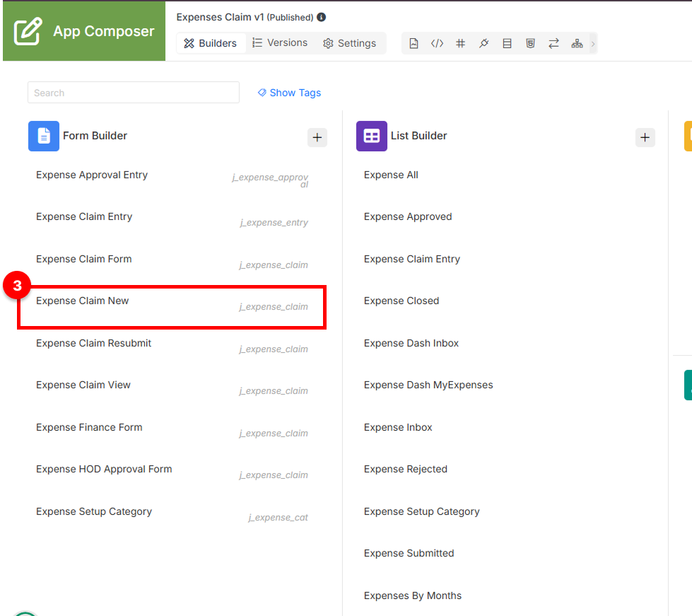Open Expense Claim Entry list in List Builder
692x616 pixels.
pyautogui.click(x=412, y=259)
